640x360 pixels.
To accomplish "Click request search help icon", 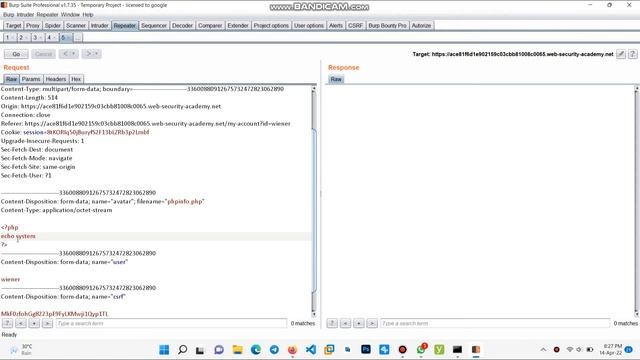I will (x=7, y=323).
